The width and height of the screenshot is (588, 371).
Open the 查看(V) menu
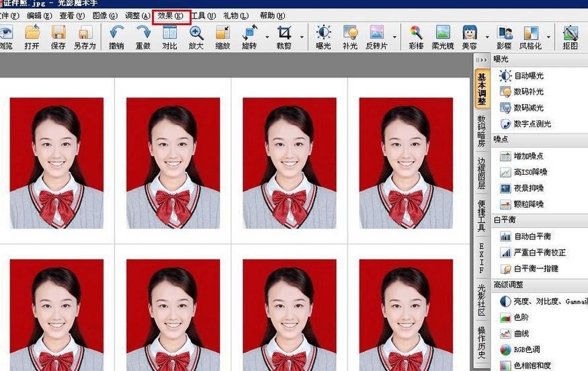pos(72,15)
